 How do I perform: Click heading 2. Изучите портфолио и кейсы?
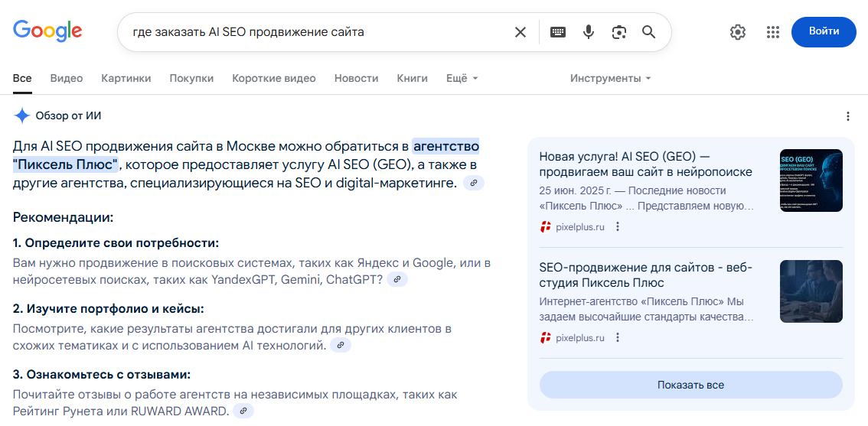[109, 309]
